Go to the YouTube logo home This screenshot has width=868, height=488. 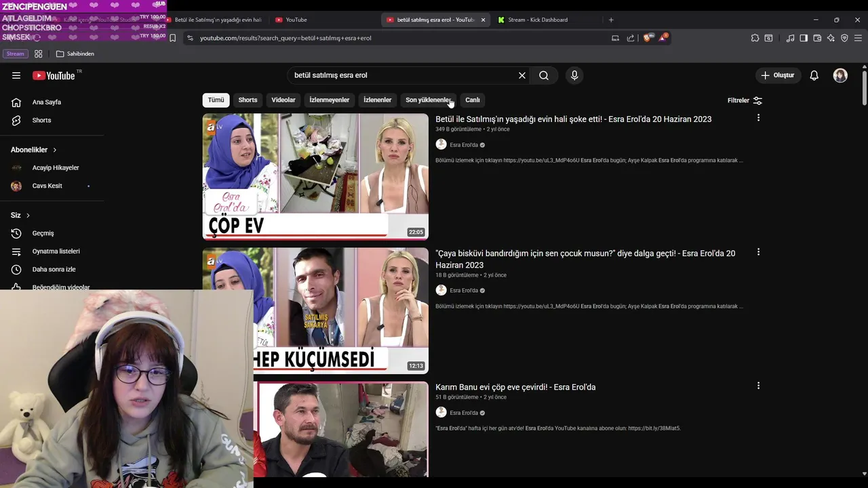click(x=54, y=75)
